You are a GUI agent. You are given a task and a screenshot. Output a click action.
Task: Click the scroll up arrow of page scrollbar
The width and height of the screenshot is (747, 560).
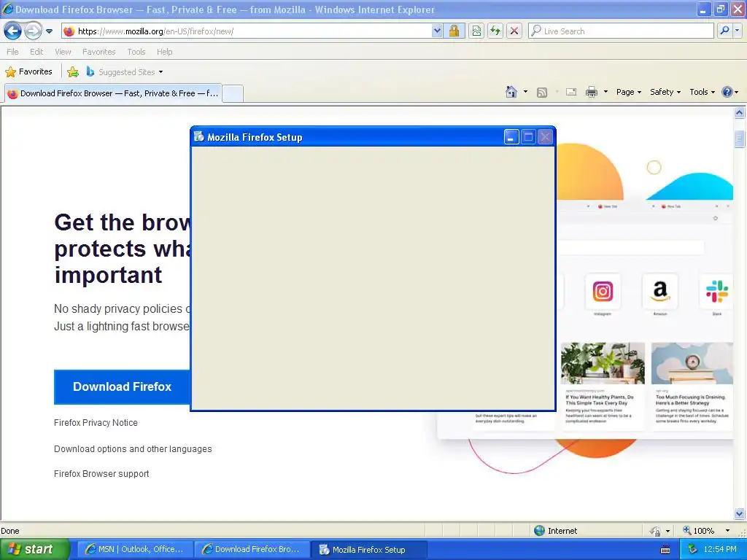(x=740, y=113)
